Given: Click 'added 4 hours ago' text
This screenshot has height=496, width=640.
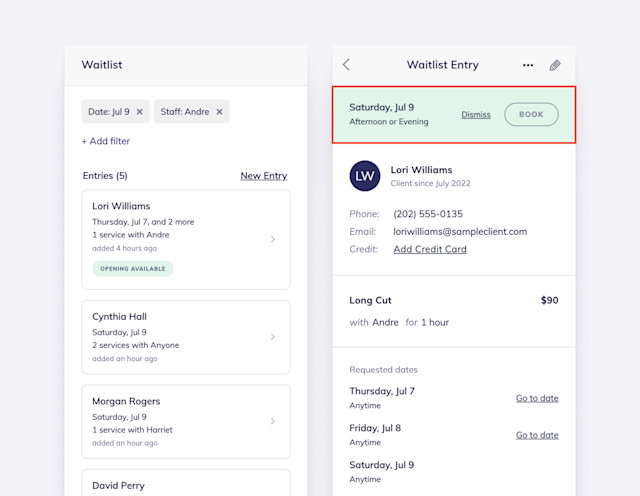Looking at the screenshot, I should 124,248.
